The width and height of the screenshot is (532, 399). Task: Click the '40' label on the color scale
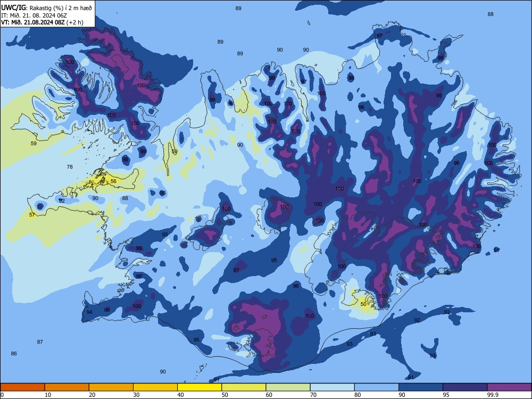point(181,395)
